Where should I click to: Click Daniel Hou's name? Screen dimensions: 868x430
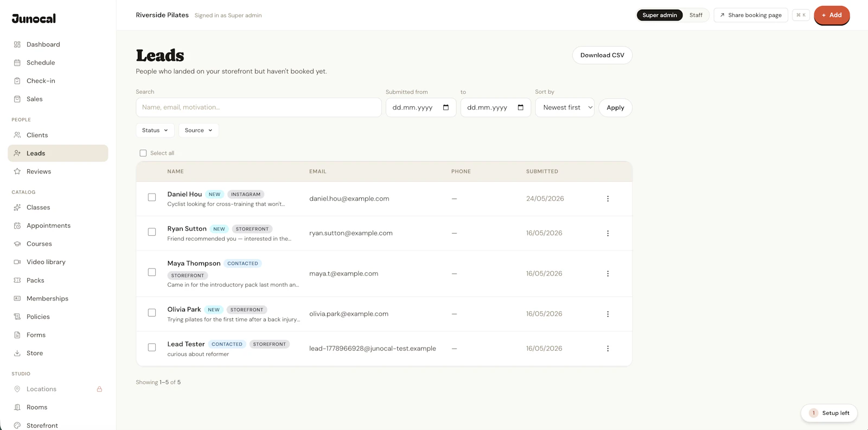[x=184, y=194]
